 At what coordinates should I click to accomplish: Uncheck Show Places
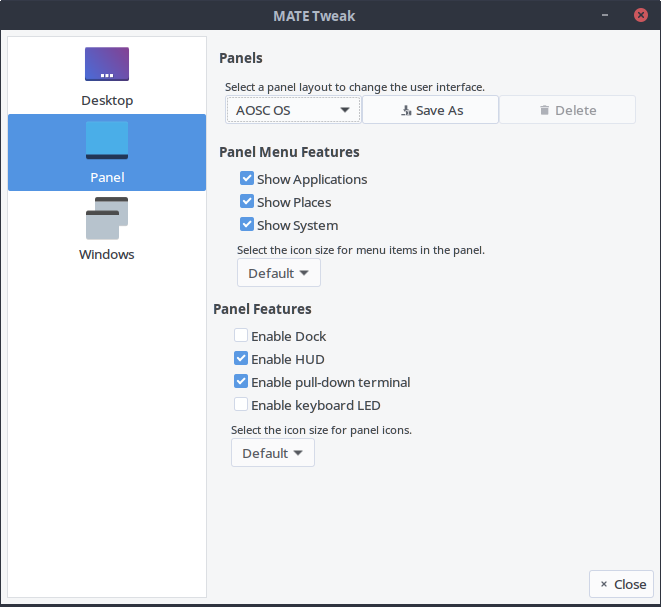tap(247, 202)
